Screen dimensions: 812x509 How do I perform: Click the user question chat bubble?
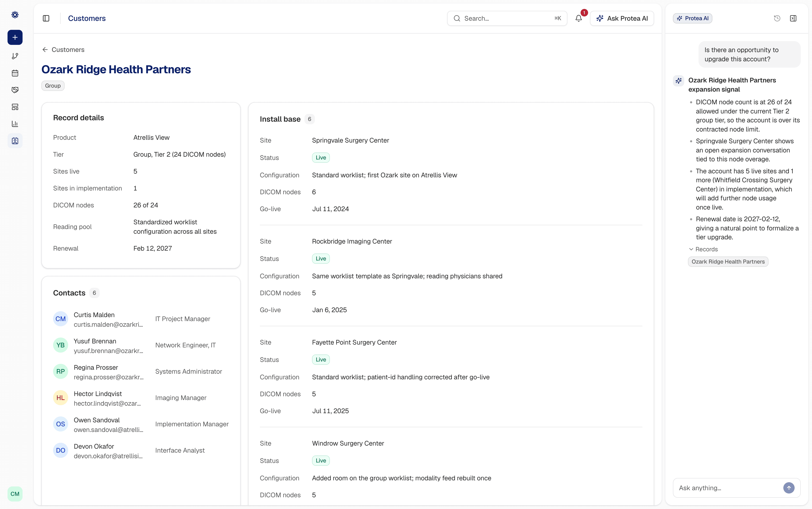749,54
